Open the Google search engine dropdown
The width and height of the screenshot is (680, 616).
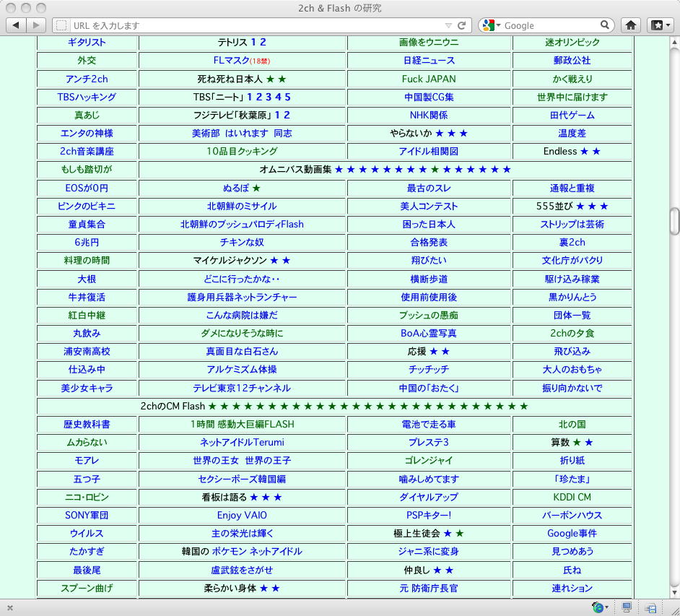pyautogui.click(x=492, y=25)
